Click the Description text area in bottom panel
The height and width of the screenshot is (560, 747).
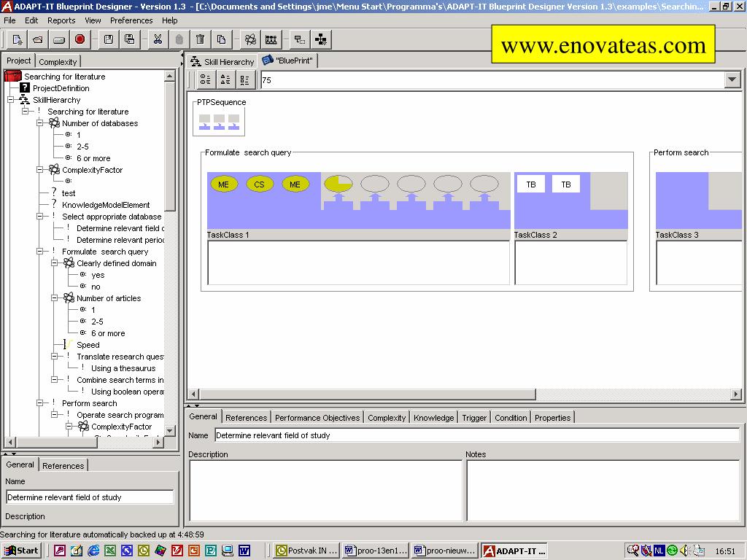point(326,491)
